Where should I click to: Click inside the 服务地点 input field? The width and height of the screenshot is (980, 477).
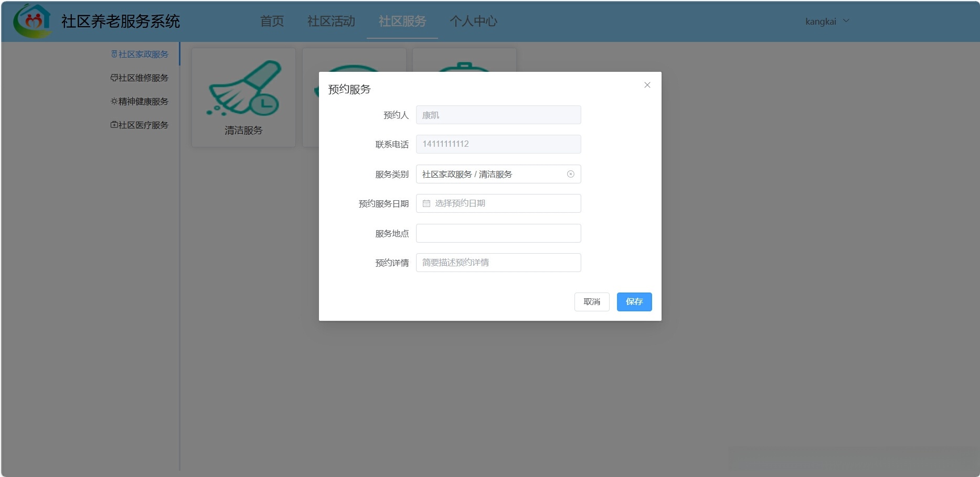click(498, 233)
